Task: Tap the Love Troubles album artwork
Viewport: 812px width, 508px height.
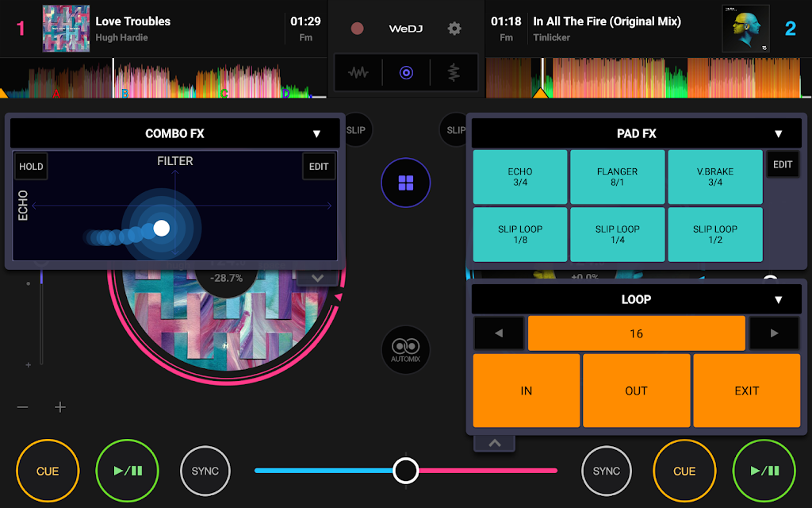Action: [66, 29]
